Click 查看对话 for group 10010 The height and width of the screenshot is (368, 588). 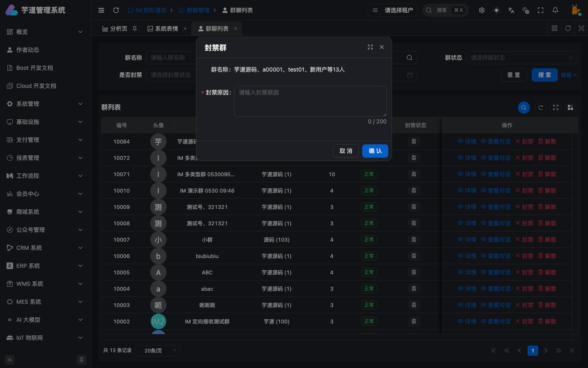tap(496, 191)
